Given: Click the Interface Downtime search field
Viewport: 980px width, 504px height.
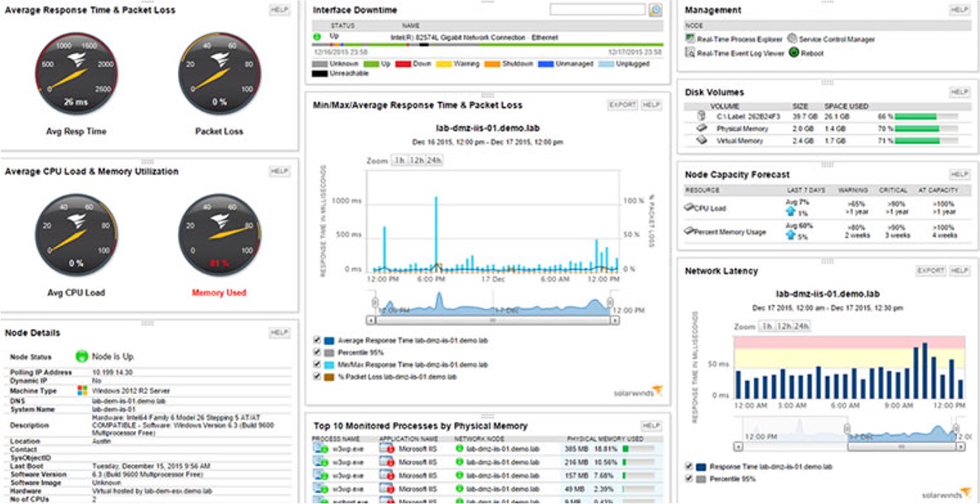Looking at the screenshot, I should tap(596, 10).
